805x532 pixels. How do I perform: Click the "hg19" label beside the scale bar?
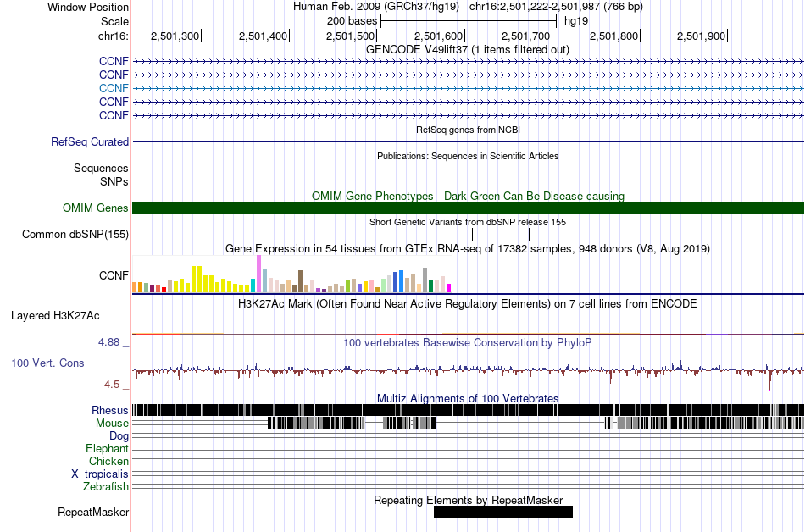(x=576, y=21)
